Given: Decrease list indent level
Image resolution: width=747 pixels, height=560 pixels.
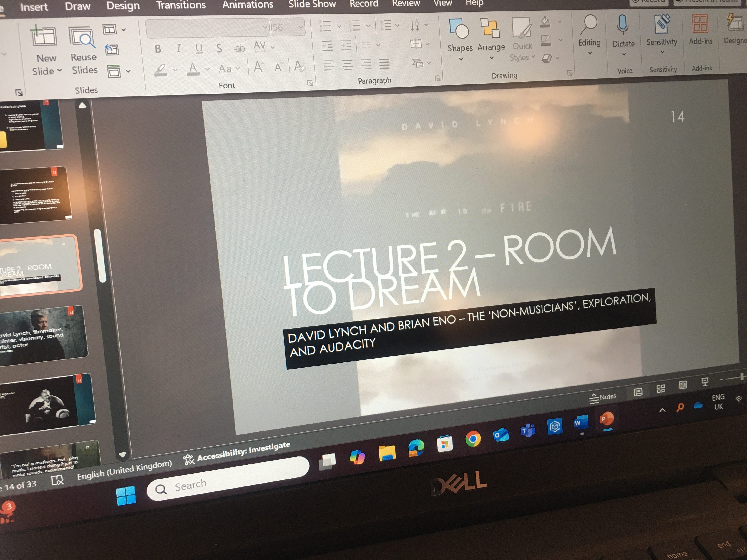Looking at the screenshot, I should click(x=327, y=46).
